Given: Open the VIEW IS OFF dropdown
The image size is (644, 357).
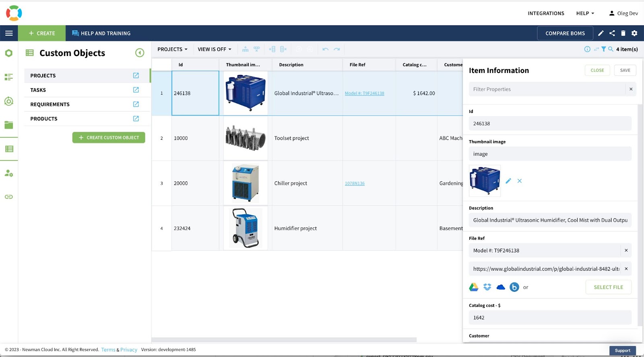Looking at the screenshot, I should point(215,49).
